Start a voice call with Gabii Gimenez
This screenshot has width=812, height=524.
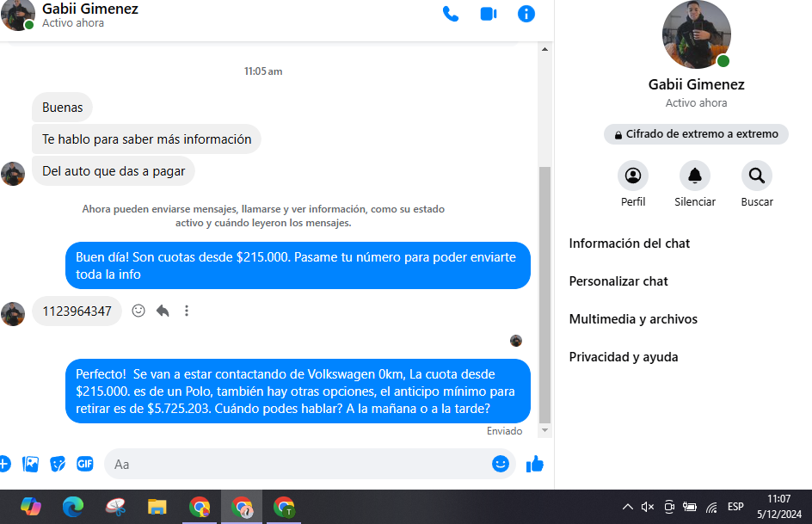[451, 14]
